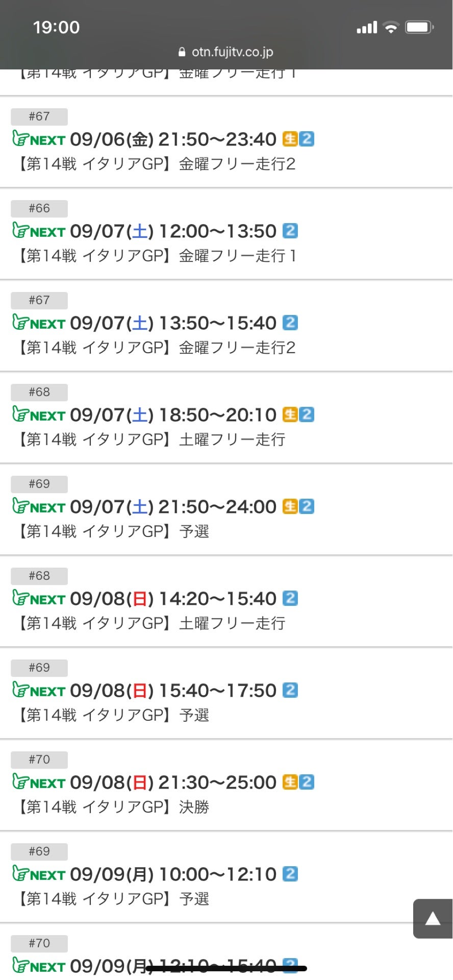Tap the scroll-to-top arrow button

pyautogui.click(x=433, y=919)
